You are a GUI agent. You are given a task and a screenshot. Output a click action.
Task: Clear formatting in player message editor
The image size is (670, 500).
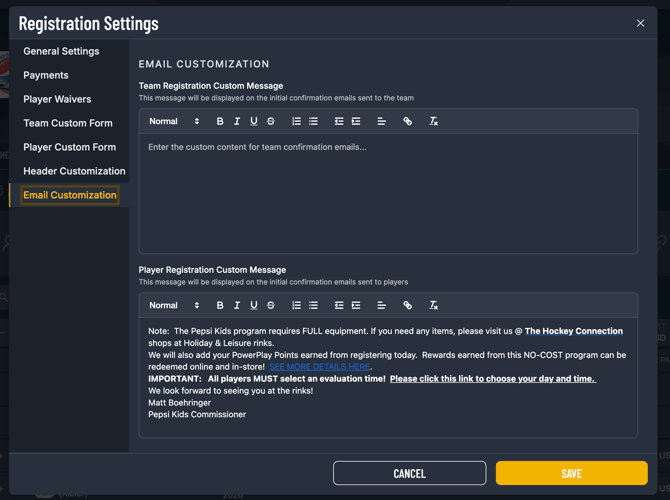click(x=433, y=305)
